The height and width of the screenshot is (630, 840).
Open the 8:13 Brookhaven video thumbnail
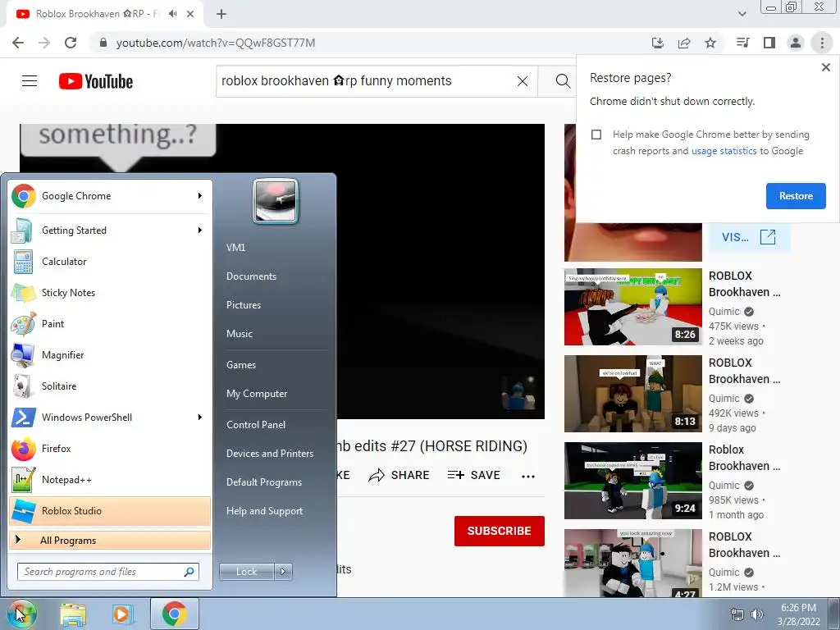[x=632, y=394]
